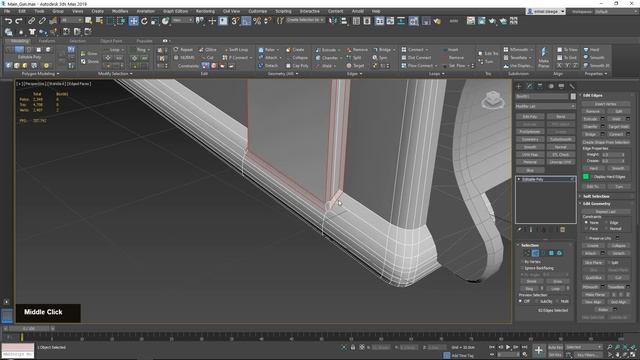640x360 pixels.
Task: Click the Make Planar ribbon icon
Action: coord(544,57)
